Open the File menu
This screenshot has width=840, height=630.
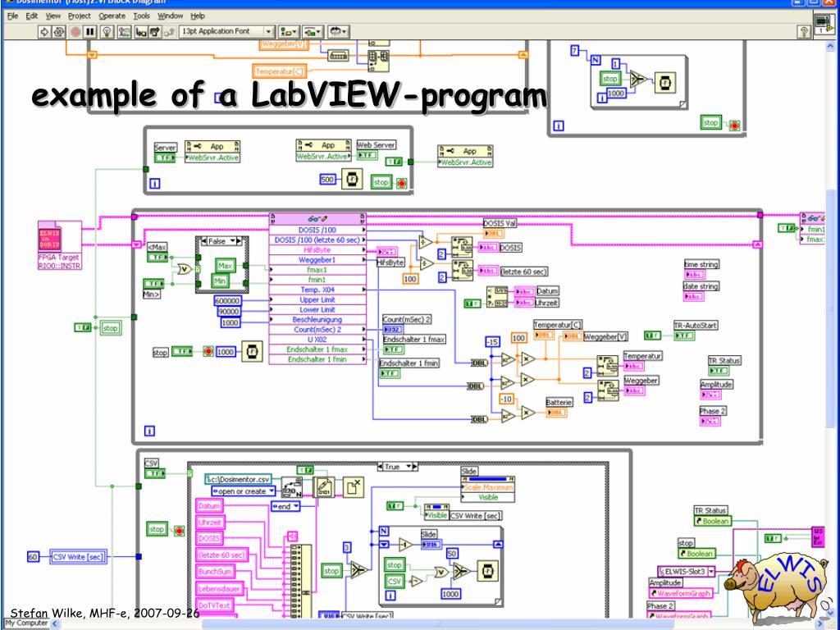tap(12, 16)
